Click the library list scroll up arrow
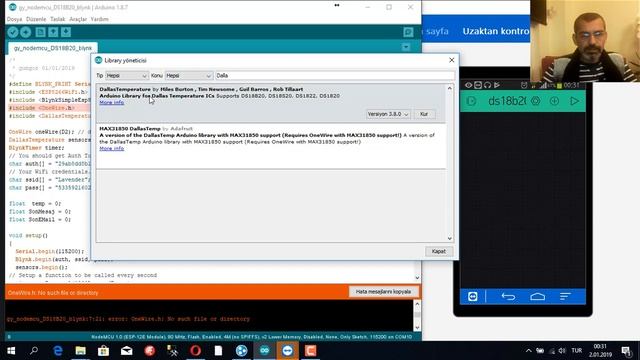640x360 pixels. pyautogui.click(x=449, y=88)
